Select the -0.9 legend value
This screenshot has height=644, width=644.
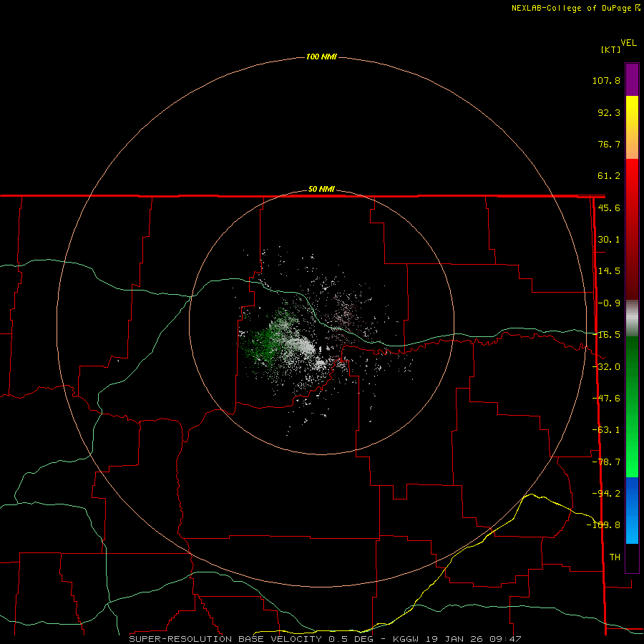(x=609, y=303)
